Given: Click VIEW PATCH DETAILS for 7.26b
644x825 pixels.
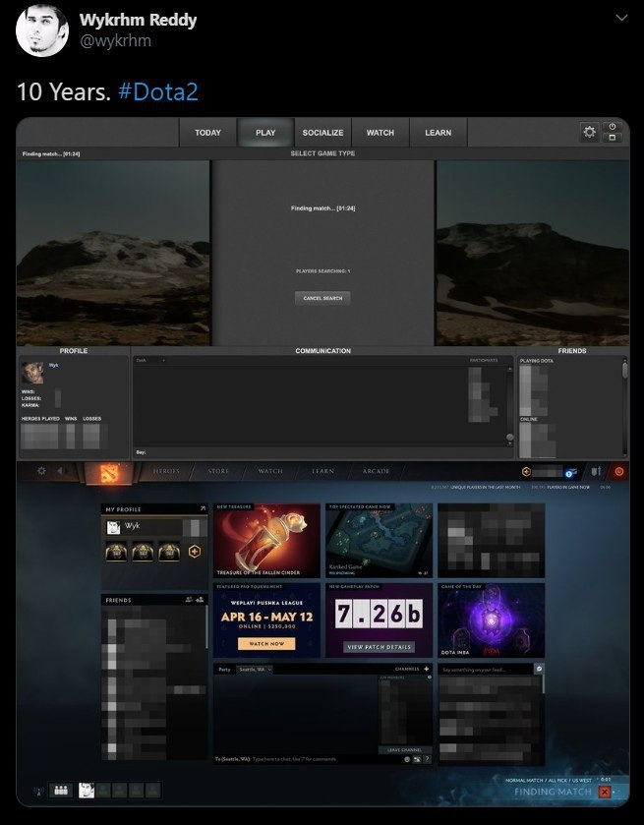Looking at the screenshot, I should click(x=379, y=647).
